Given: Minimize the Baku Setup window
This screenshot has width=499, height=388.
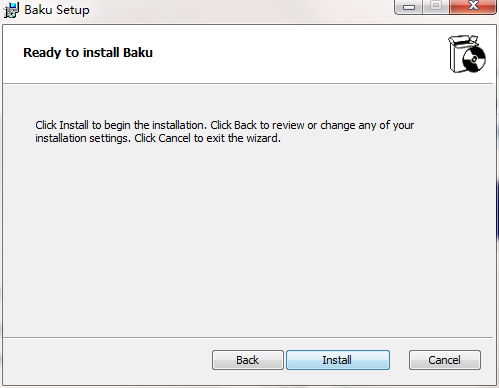Looking at the screenshot, I should [x=409, y=7].
